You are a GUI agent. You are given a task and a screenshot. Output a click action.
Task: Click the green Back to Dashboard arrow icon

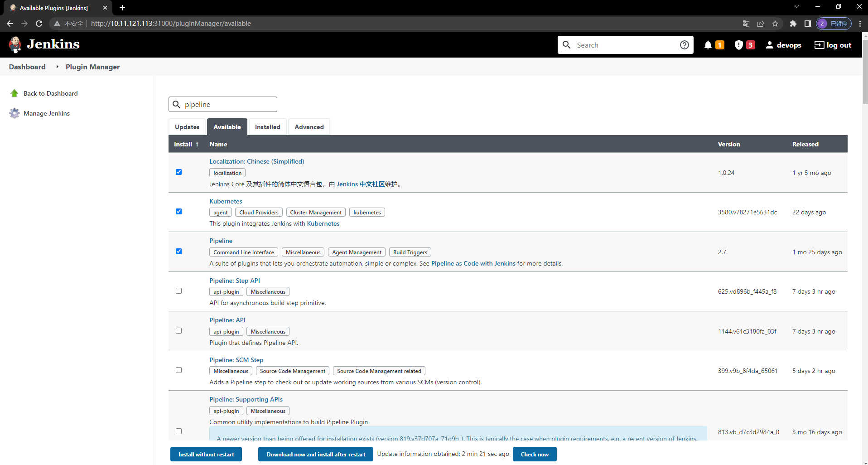tap(14, 93)
